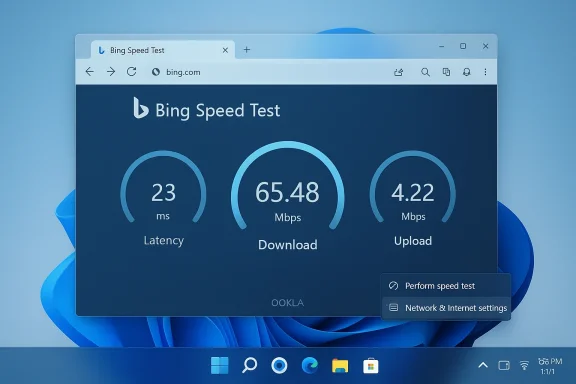
Task: Open File Explorer from the taskbar
Action: click(340, 366)
